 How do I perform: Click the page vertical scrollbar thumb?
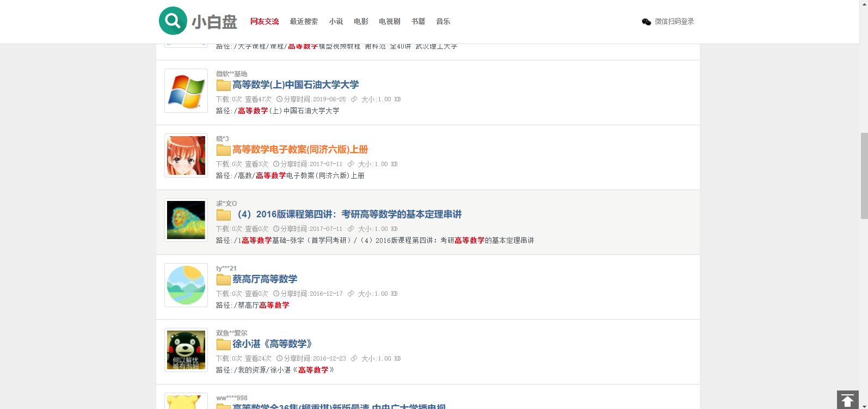tap(864, 175)
